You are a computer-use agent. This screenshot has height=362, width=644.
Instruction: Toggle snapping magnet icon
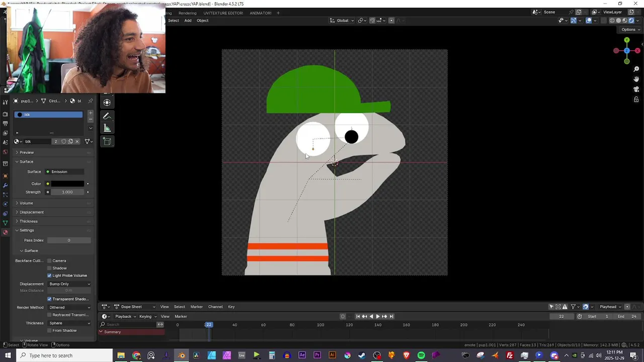pyautogui.click(x=372, y=21)
